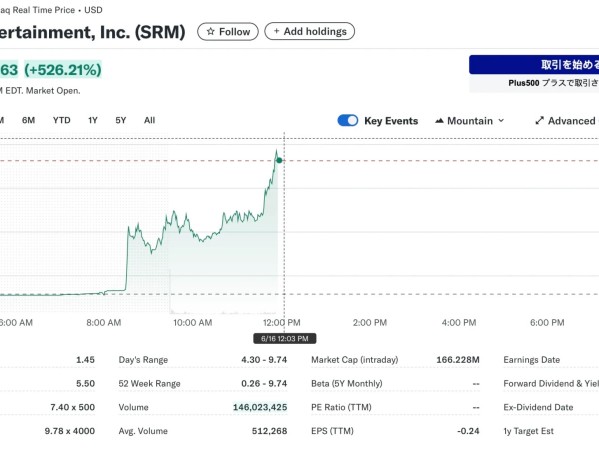Click the Volume value 146,023,425

pyautogui.click(x=260, y=407)
